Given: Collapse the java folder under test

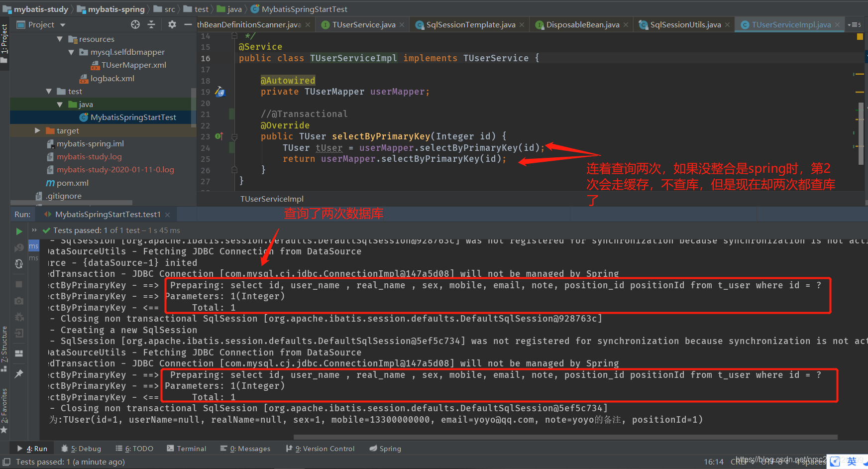Looking at the screenshot, I should pyautogui.click(x=60, y=104).
